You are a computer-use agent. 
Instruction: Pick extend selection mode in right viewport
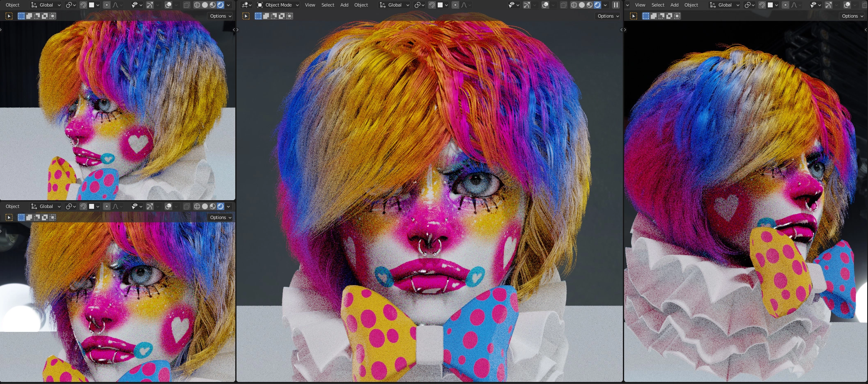pyautogui.click(x=654, y=16)
